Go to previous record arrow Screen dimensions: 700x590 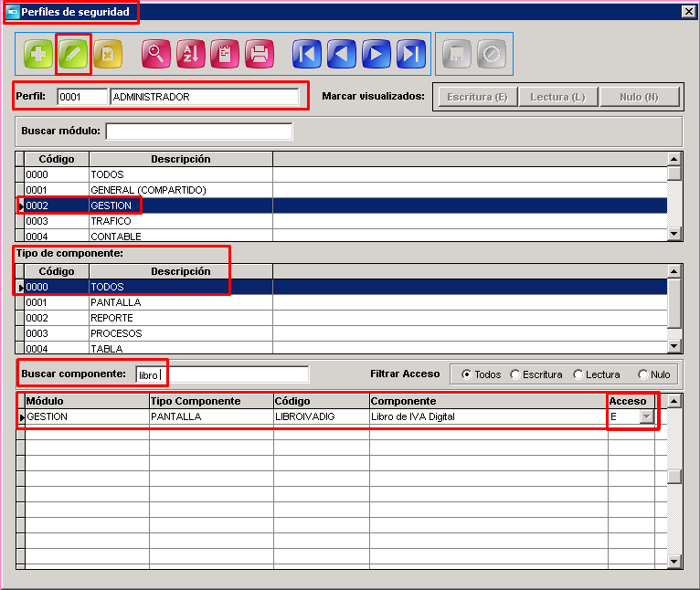point(342,54)
